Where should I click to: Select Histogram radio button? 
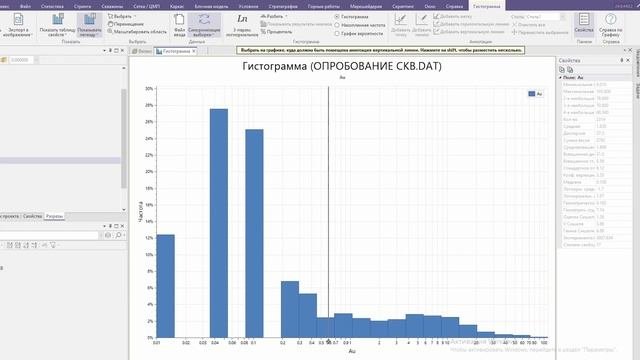click(x=337, y=17)
